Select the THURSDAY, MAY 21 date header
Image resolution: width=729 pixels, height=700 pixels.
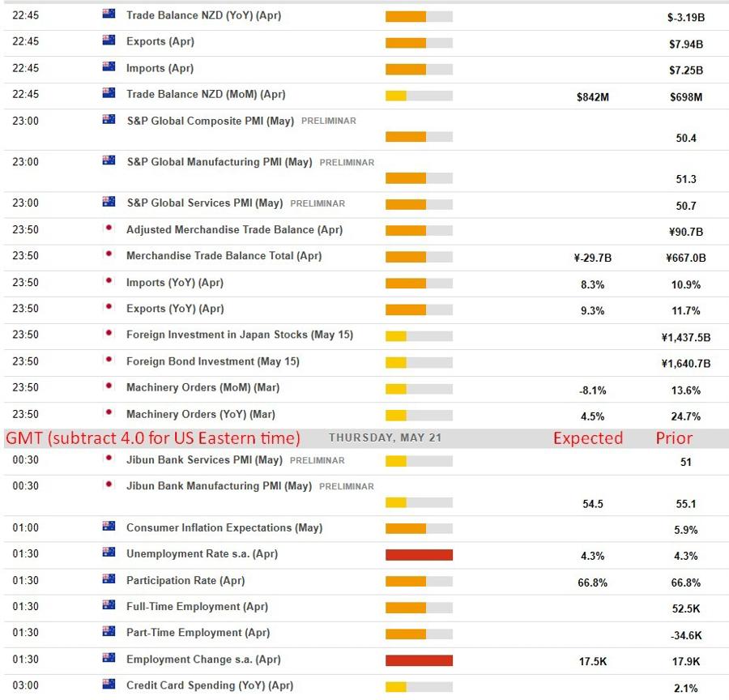tap(385, 437)
